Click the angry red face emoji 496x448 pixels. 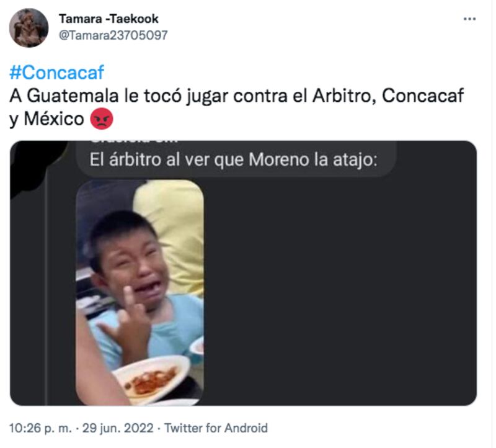[x=102, y=119]
